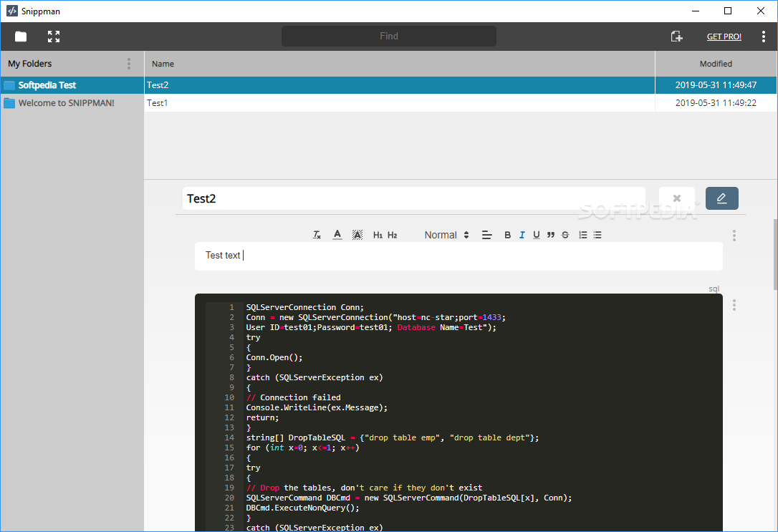Insert a bulleted list
The width and height of the screenshot is (778, 532).
coord(597,235)
